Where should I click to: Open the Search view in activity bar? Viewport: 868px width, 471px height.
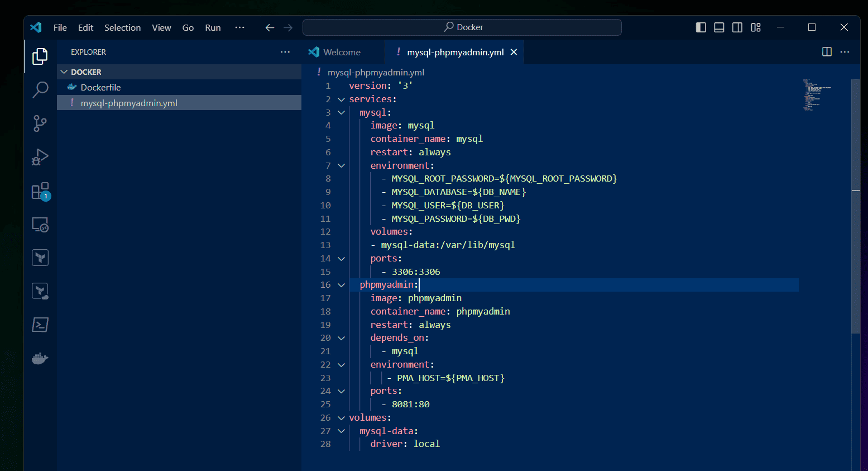(x=40, y=89)
